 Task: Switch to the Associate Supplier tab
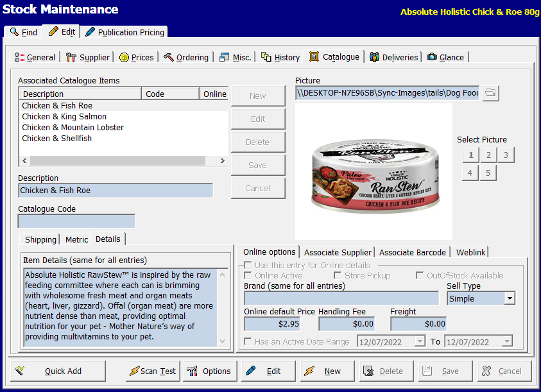pos(338,252)
